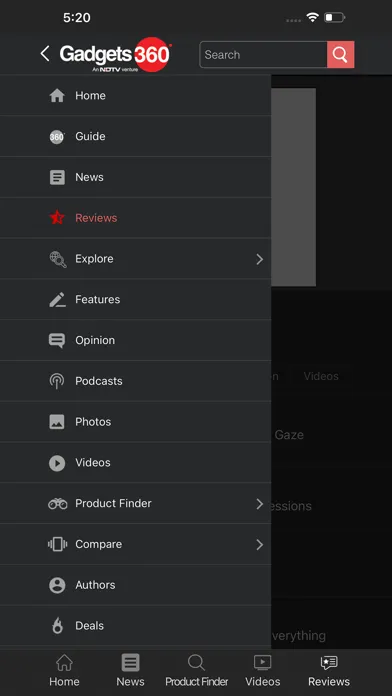Tap the red Reviews star icon
392x696 pixels.
coord(57,218)
